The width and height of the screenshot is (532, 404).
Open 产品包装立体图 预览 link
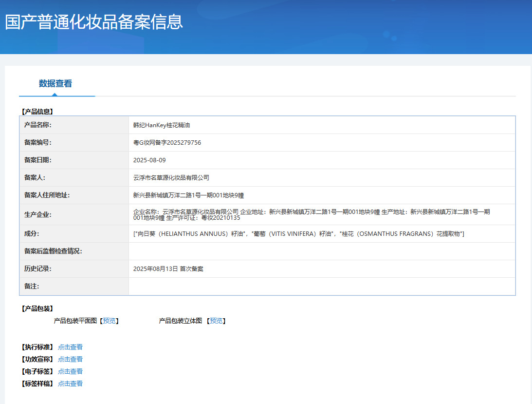click(216, 321)
